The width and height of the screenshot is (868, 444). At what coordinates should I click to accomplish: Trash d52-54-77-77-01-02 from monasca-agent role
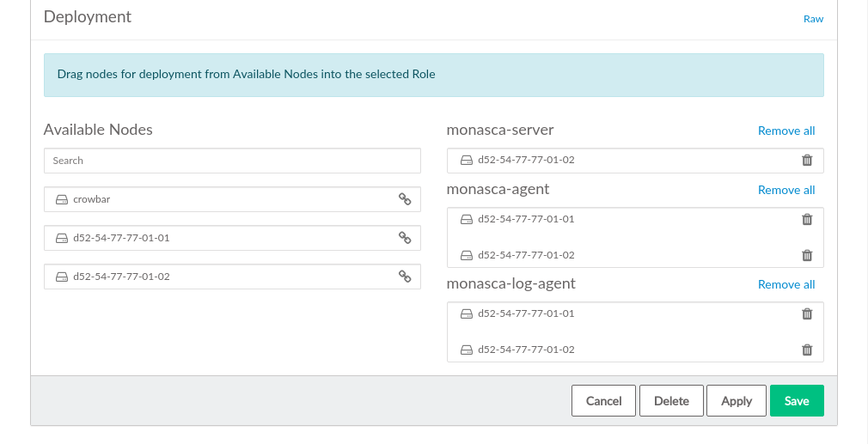coord(807,255)
